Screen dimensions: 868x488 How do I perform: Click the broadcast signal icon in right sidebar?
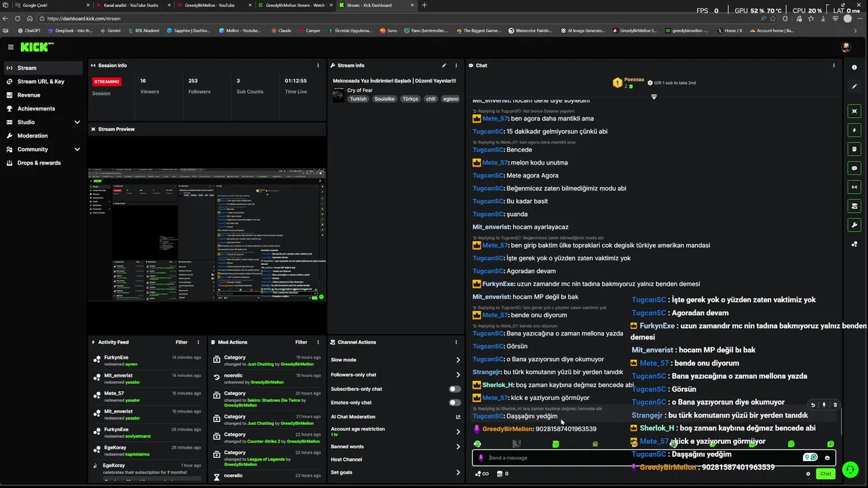click(854, 187)
